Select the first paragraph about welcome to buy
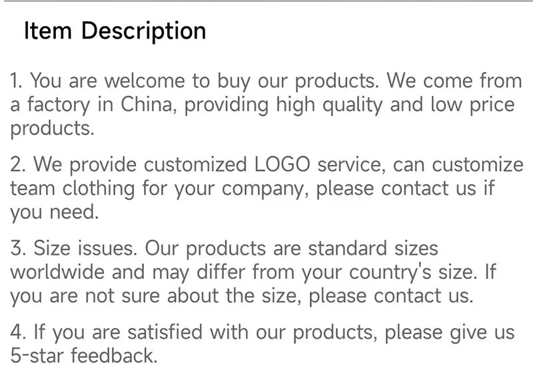 click(266, 104)
